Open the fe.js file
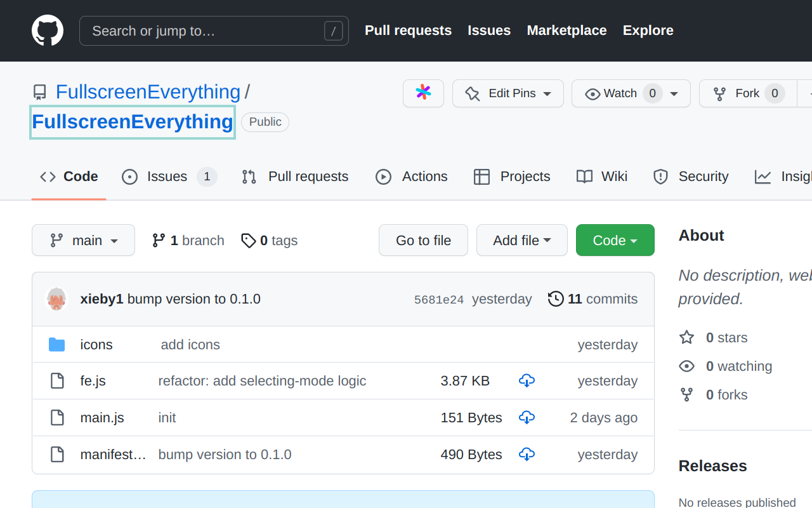The image size is (812, 508). click(93, 381)
